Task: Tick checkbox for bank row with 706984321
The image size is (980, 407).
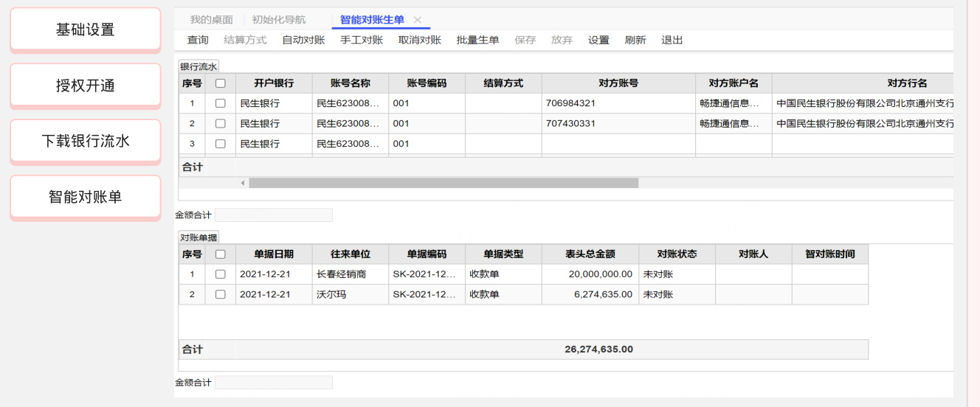Action: pyautogui.click(x=220, y=103)
